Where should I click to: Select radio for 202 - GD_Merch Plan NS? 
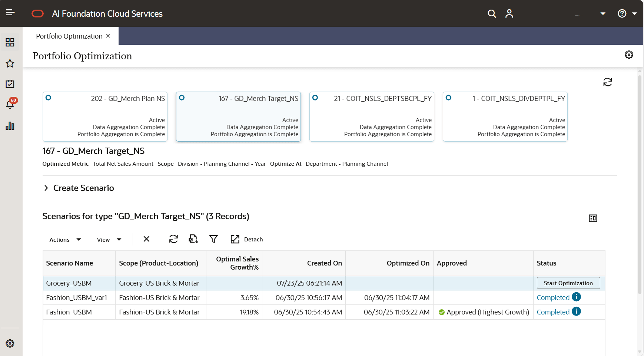tap(48, 98)
